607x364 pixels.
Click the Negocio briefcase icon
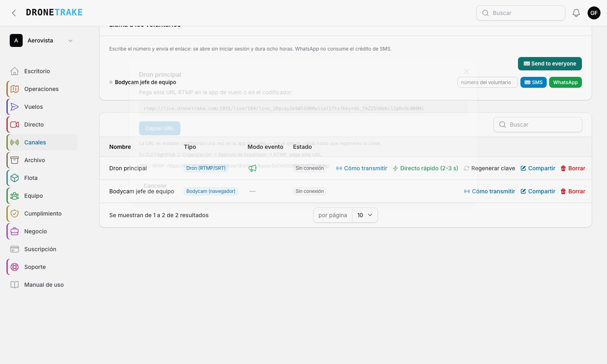pos(15,231)
